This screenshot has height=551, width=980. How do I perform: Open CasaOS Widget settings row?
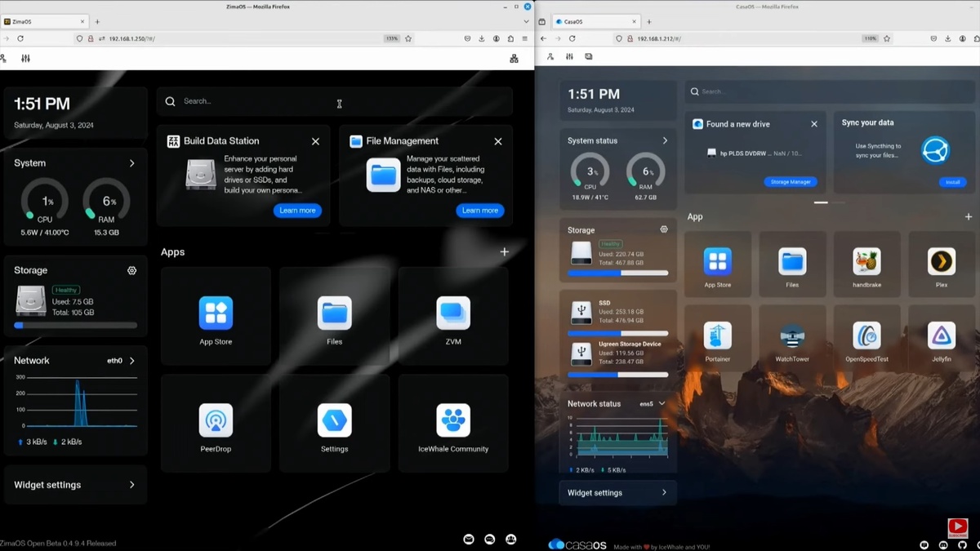618,492
